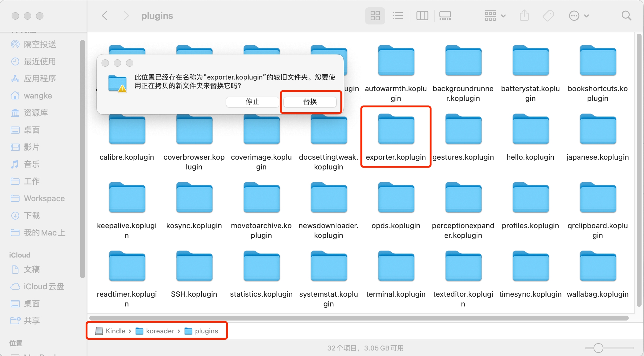Click koreader in the path bar
644x356 pixels.
(x=160, y=331)
